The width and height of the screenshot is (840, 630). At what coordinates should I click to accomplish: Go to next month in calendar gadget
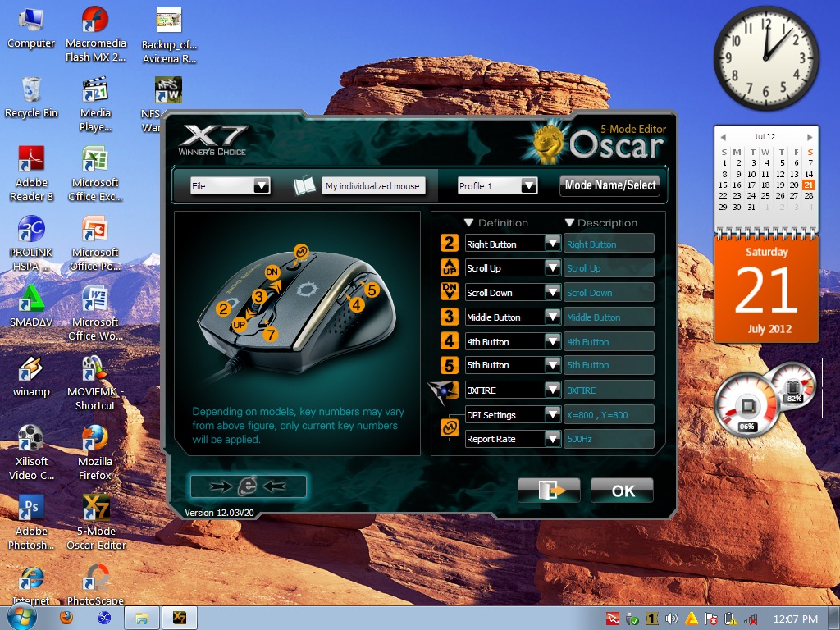pyautogui.click(x=810, y=137)
